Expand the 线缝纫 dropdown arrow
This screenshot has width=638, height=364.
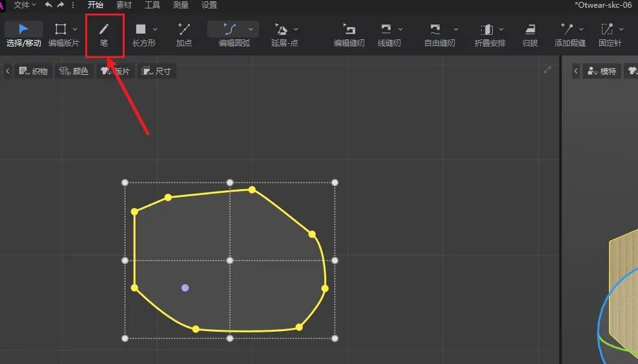400,29
